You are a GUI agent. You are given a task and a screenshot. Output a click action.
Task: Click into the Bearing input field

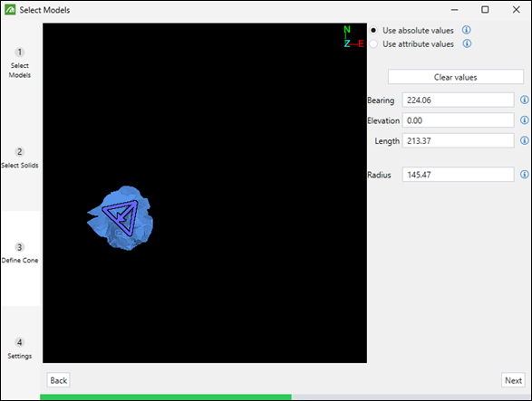pyautogui.click(x=458, y=100)
